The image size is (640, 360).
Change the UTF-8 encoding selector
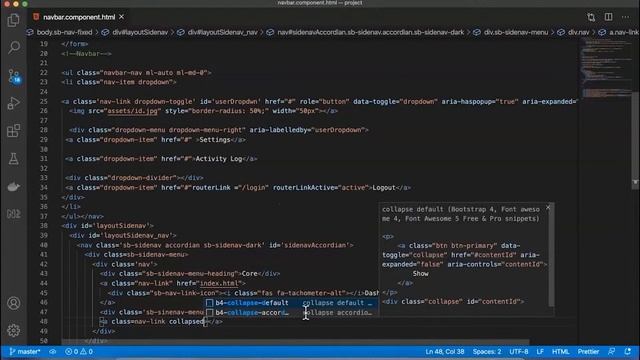pos(518,351)
